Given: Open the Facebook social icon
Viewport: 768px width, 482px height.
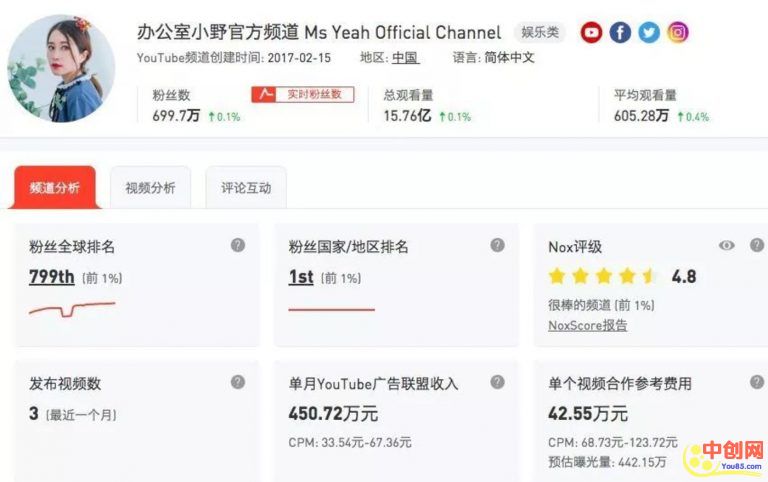Looking at the screenshot, I should pos(620,33).
